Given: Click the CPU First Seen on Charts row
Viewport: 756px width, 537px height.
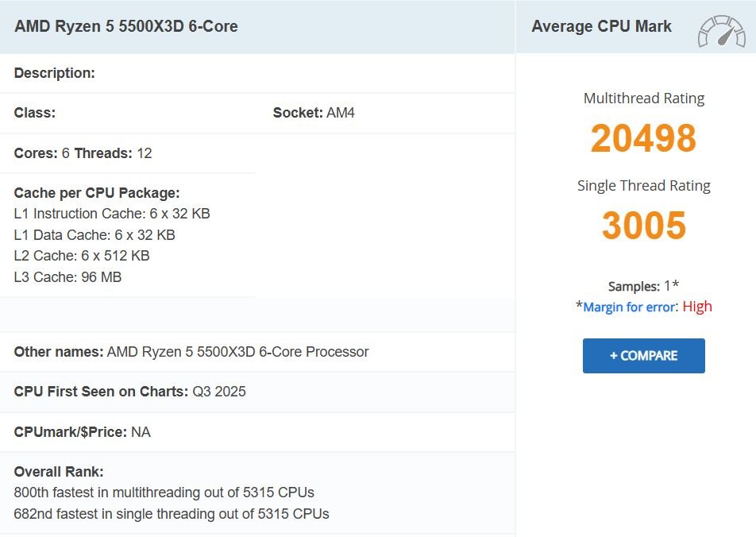Looking at the screenshot, I should coord(130,392).
